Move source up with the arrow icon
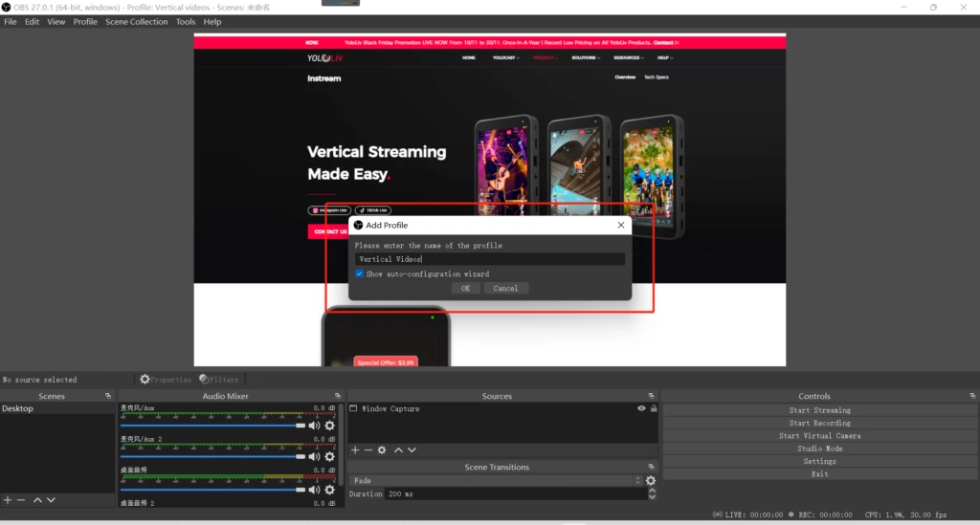Screen dimensions: 980x525 click(x=398, y=449)
